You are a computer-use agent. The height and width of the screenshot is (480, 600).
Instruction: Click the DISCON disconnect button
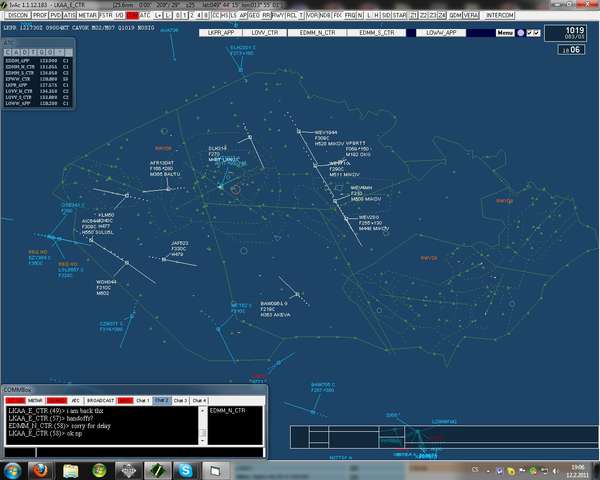(x=18, y=15)
